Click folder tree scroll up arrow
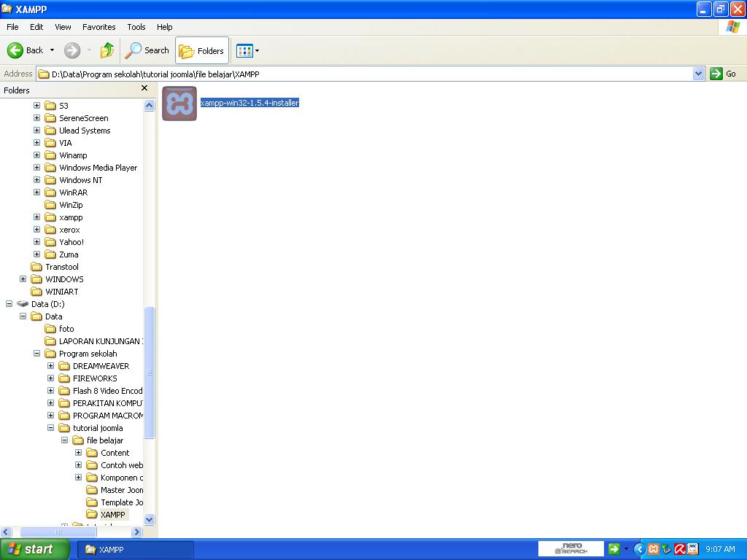The image size is (747, 560). [x=149, y=105]
